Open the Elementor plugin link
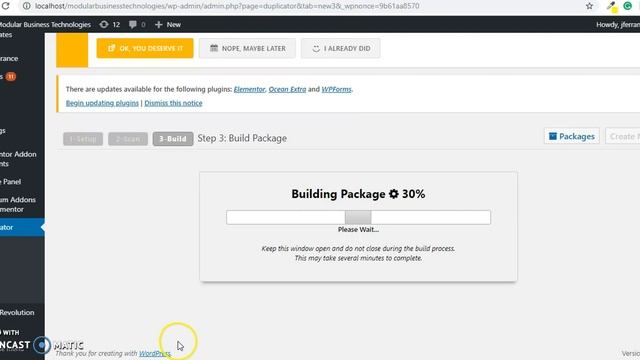This screenshot has height=360, width=640. (249, 89)
